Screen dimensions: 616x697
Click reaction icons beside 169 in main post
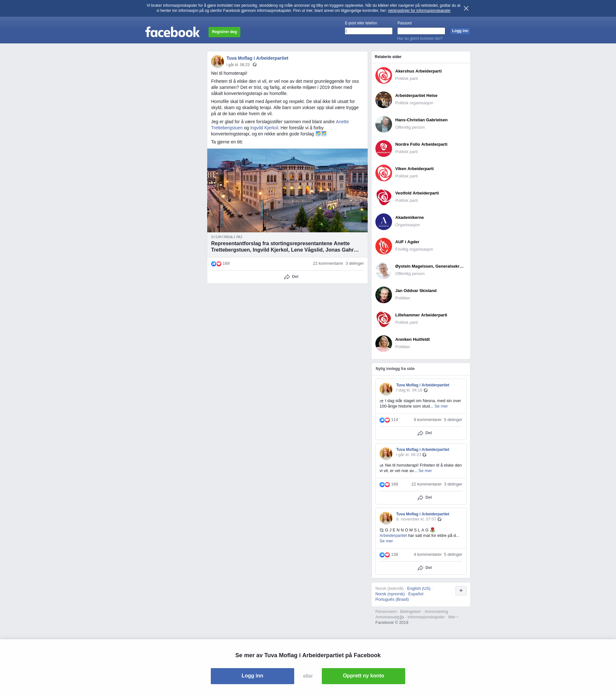216,263
